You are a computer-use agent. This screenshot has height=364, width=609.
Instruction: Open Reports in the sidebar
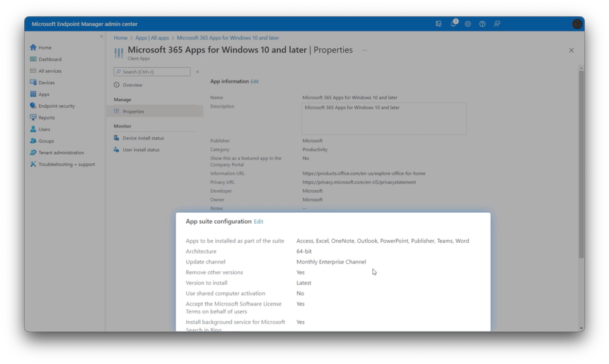42,117
